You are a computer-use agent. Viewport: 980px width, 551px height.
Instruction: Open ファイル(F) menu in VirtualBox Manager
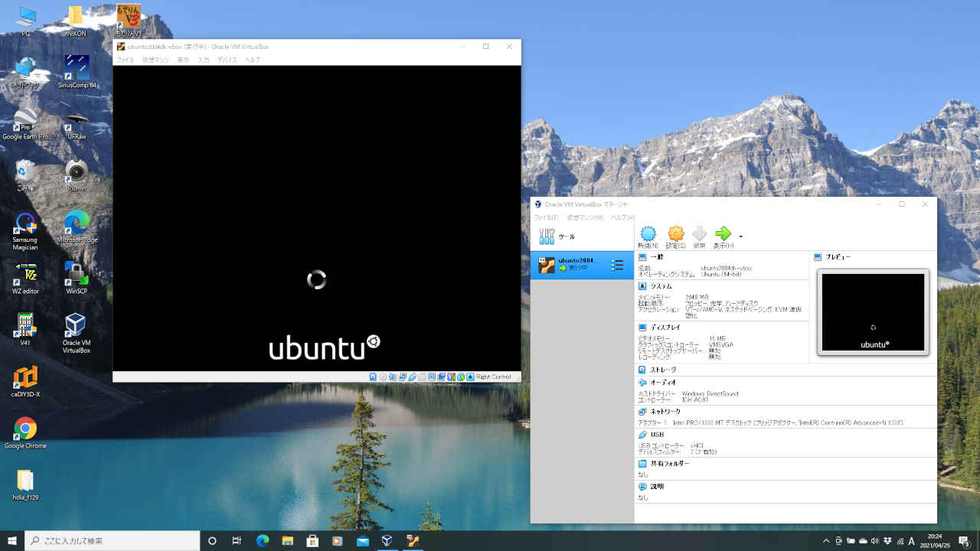click(547, 218)
